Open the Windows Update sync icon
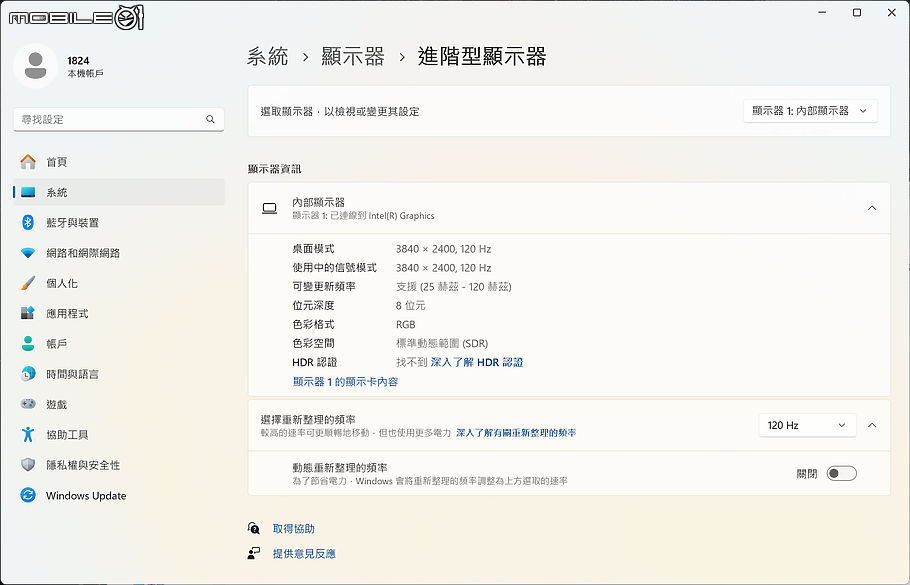The image size is (910, 585). [x=28, y=495]
